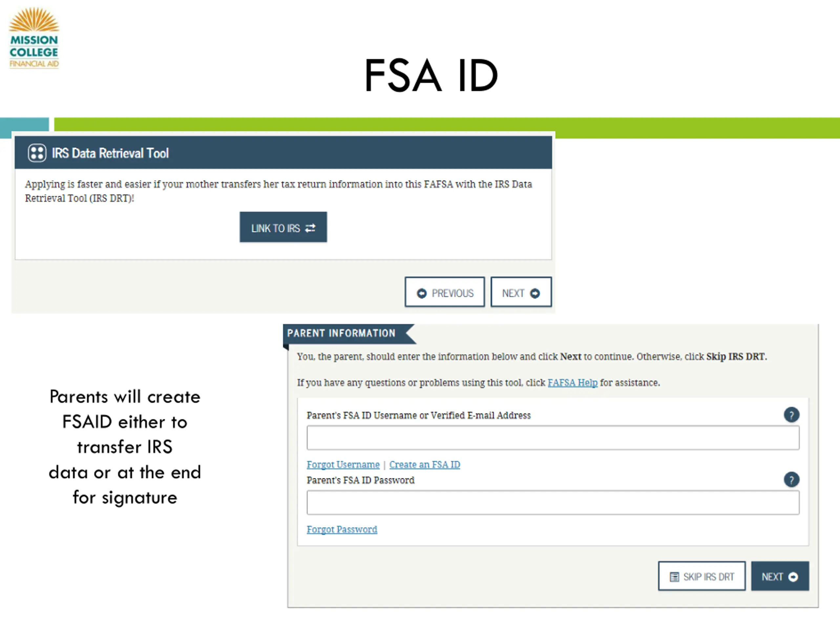Click the IRS Data Retrieval Tool header text
The width and height of the screenshot is (840, 630).
click(x=110, y=153)
